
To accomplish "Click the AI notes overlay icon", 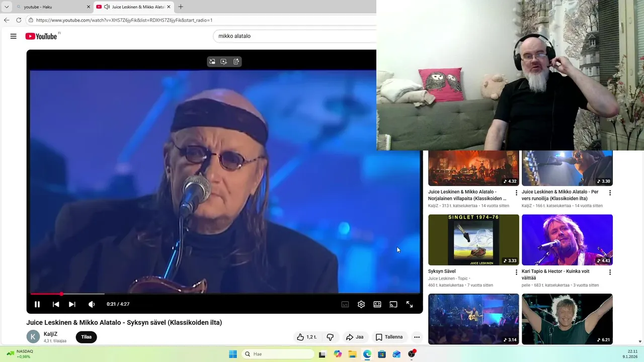I will [236, 61].
